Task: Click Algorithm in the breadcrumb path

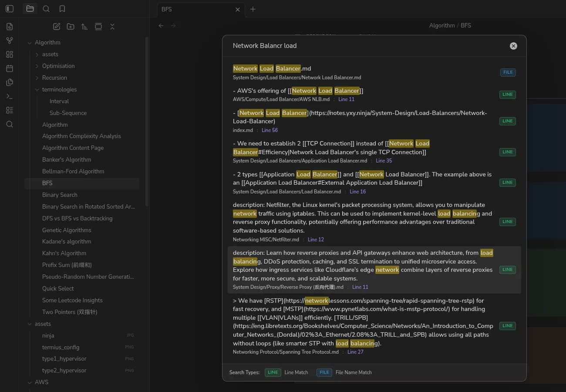Action: click(x=442, y=26)
